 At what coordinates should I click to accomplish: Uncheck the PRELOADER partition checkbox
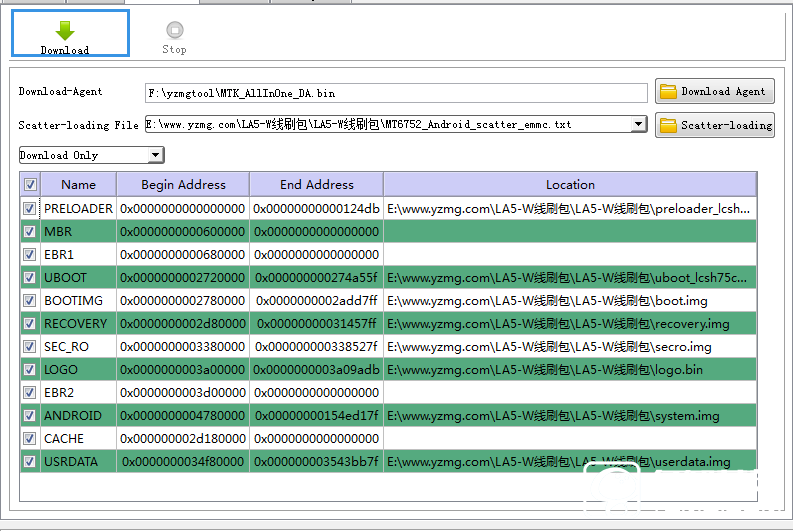coord(30,209)
